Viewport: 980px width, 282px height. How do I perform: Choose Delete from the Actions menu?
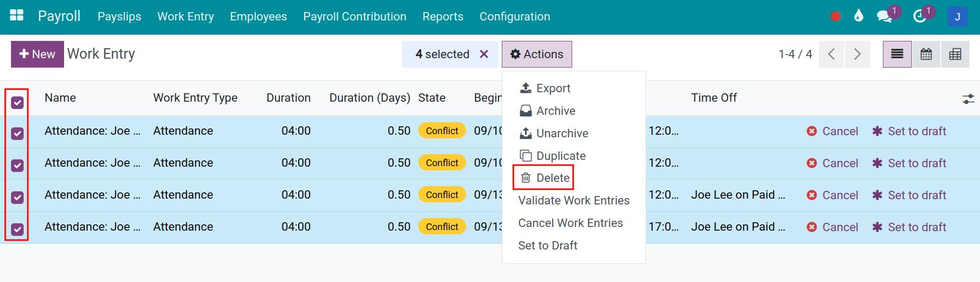pyautogui.click(x=544, y=178)
